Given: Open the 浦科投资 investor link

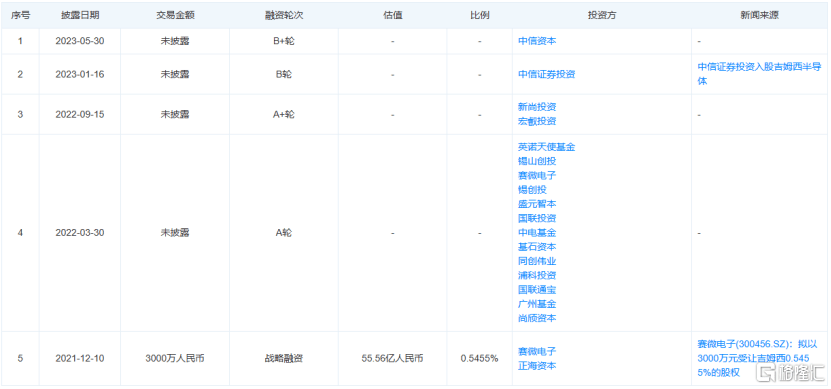Looking at the screenshot, I should (x=537, y=276).
